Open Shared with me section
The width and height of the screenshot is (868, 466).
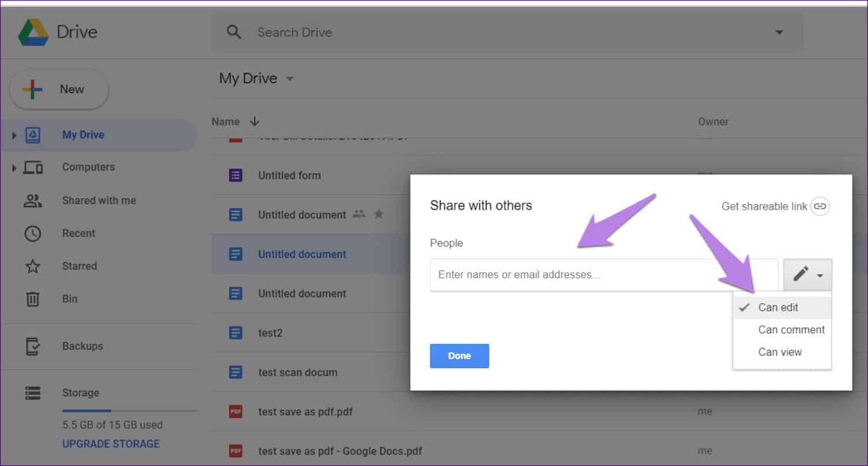[x=99, y=201]
